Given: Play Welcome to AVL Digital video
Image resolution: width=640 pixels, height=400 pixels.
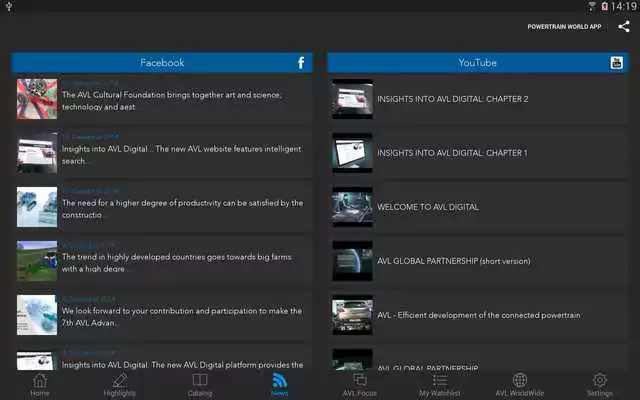Looking at the screenshot, I should 478,207.
